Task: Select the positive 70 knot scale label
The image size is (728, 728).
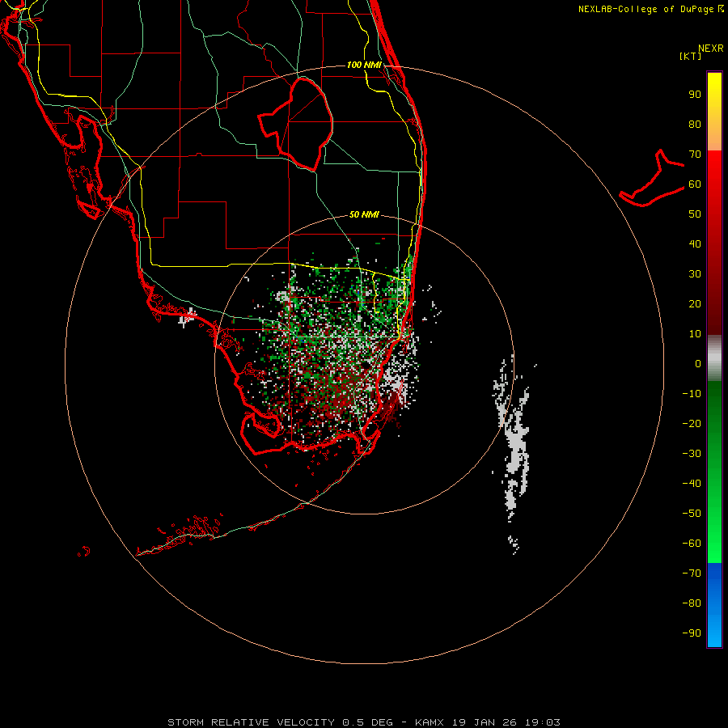Action: tap(695, 154)
